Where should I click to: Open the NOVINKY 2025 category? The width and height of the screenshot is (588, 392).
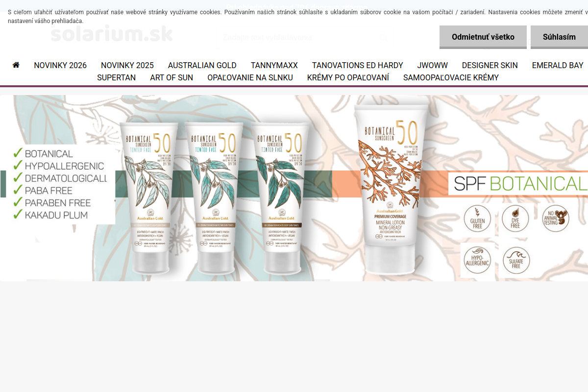coord(127,65)
